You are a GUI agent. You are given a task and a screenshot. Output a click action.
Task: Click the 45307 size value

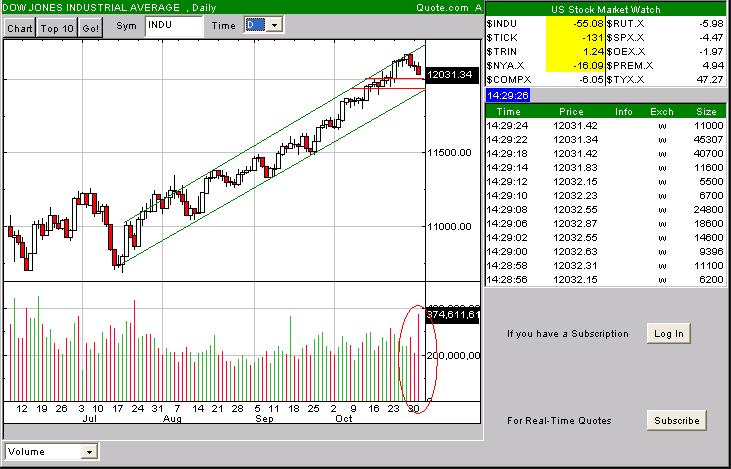[708, 139]
